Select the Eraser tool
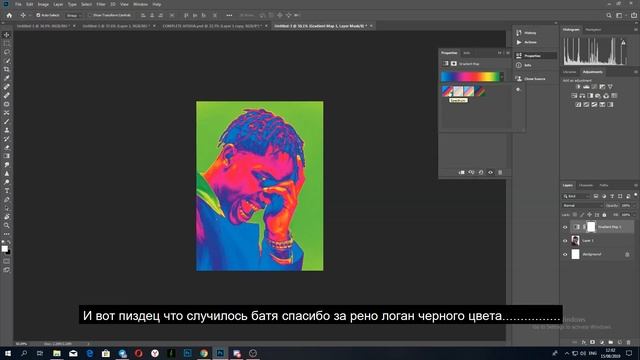Image resolution: width=640 pixels, height=360 pixels. click(7, 147)
